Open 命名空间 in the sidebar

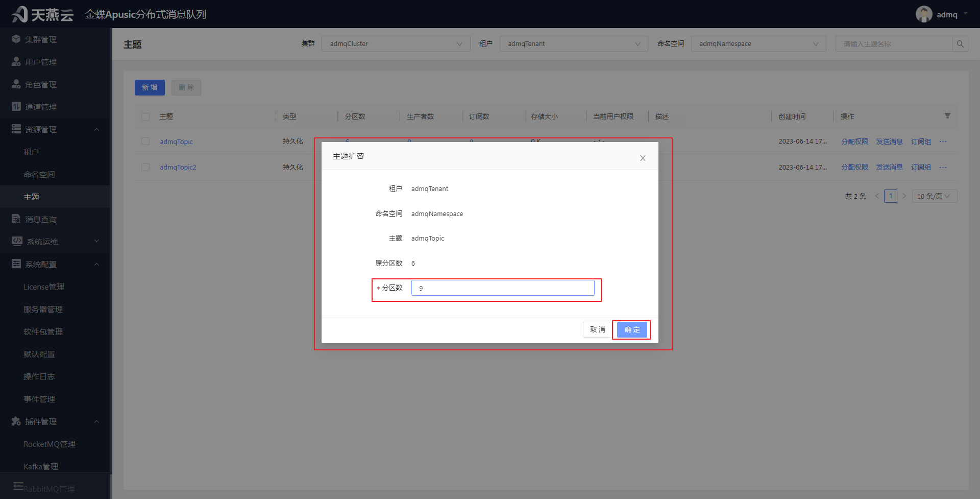39,174
